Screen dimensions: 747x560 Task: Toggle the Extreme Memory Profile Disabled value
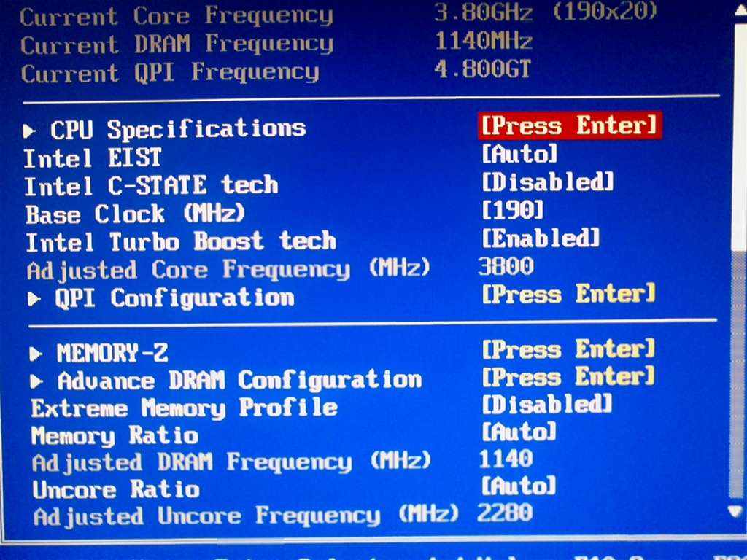point(547,404)
